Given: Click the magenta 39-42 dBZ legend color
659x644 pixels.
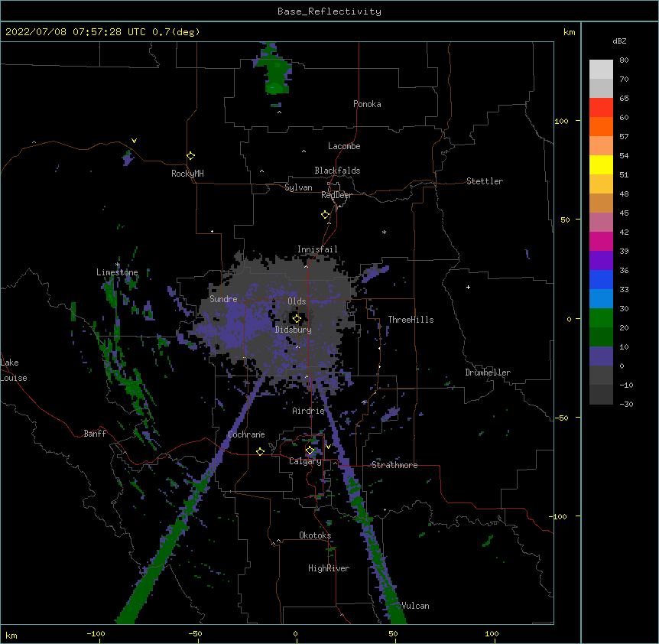Looking at the screenshot, I should [x=601, y=241].
